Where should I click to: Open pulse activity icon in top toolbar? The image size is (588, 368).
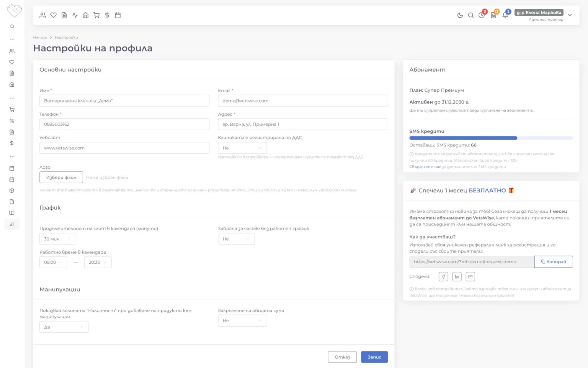click(75, 15)
